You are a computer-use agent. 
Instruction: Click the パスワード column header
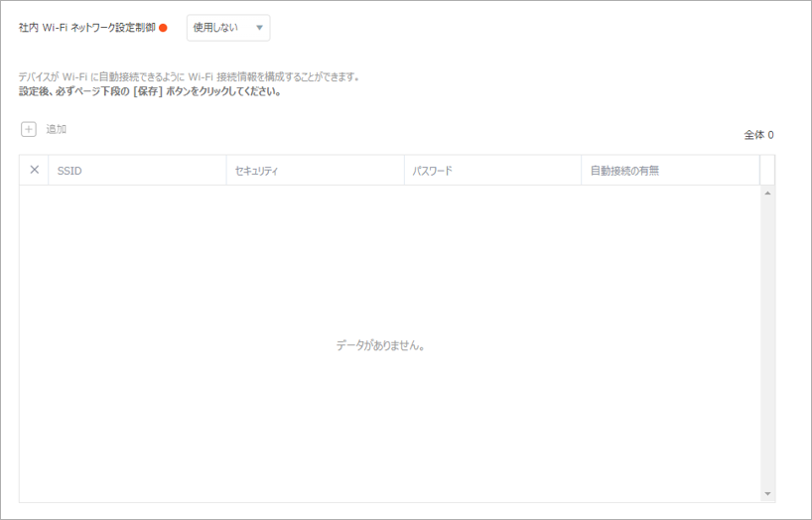tap(493, 171)
